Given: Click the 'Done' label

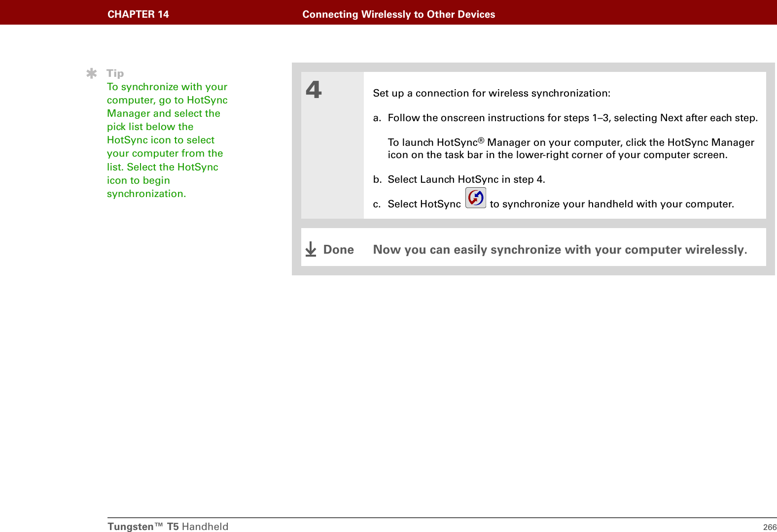Looking at the screenshot, I should (x=339, y=250).
